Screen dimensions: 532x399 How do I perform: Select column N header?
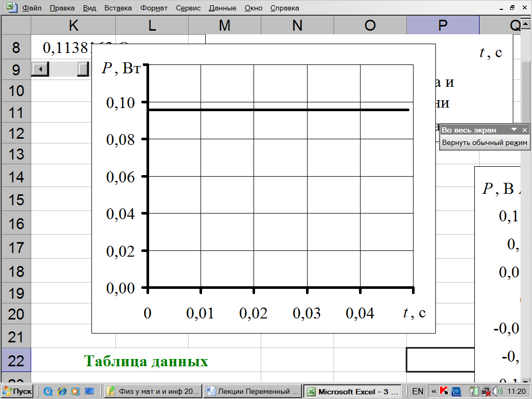[x=297, y=25]
